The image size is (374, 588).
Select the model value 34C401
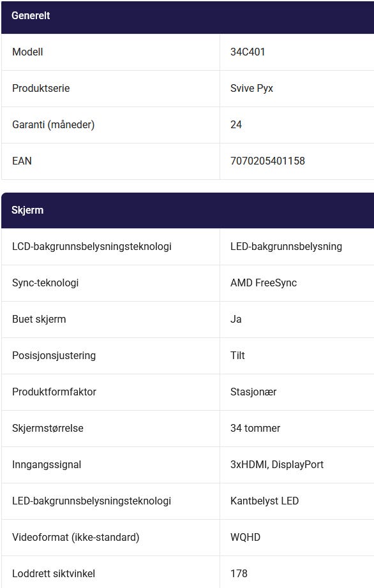248,52
